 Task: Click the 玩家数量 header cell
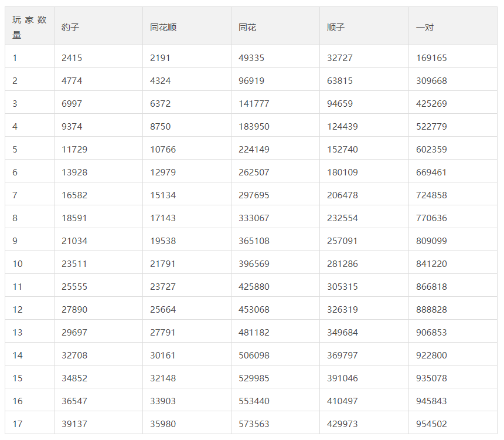29,28
